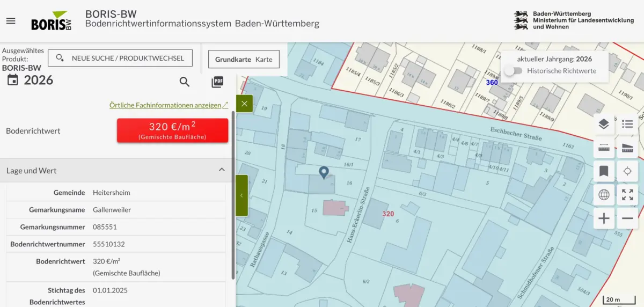This screenshot has width=644, height=307.
Task: Collapse the Lage und Wert section
Action: click(222, 170)
